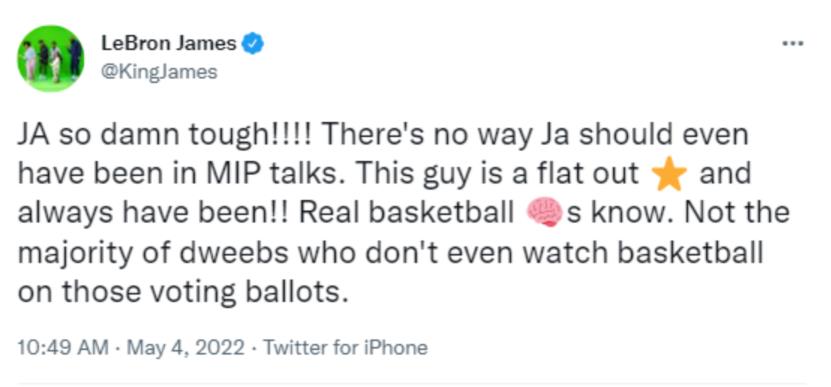Click 's know. Not the' text after brain
Viewport: 831px width, 387px height.
click(679, 213)
